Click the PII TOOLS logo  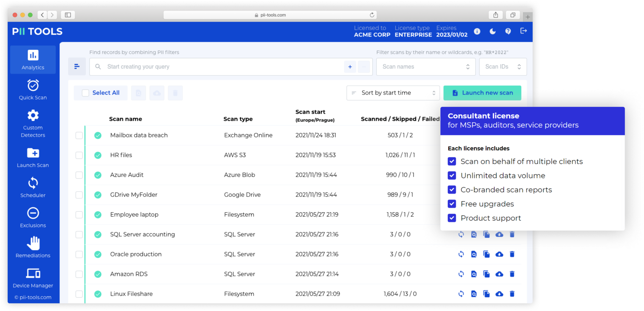(37, 31)
